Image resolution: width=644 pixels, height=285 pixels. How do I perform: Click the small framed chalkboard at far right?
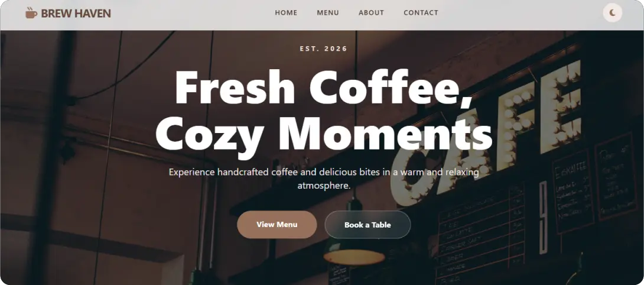(x=615, y=177)
